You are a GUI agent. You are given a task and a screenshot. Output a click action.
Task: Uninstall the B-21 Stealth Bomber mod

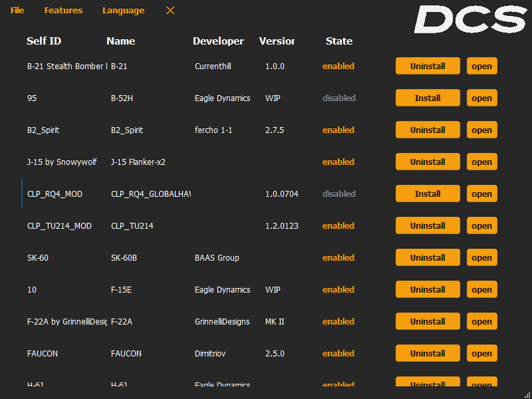click(x=428, y=66)
